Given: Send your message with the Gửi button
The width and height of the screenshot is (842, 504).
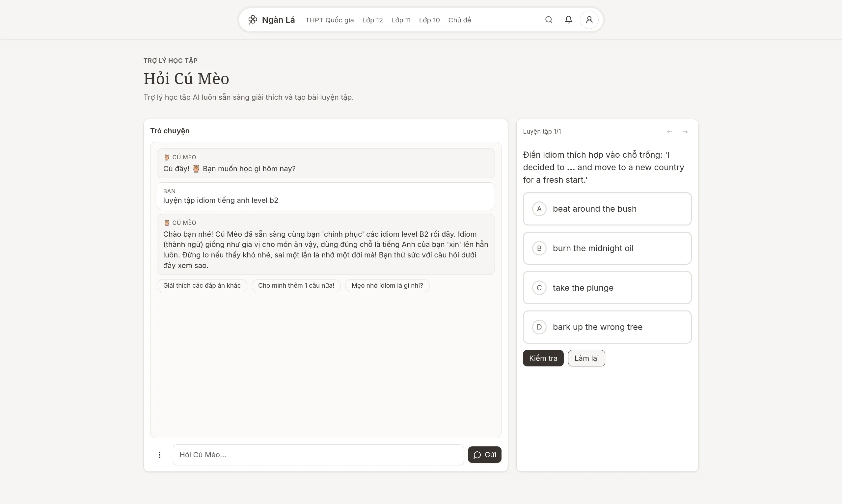Looking at the screenshot, I should point(484,454).
